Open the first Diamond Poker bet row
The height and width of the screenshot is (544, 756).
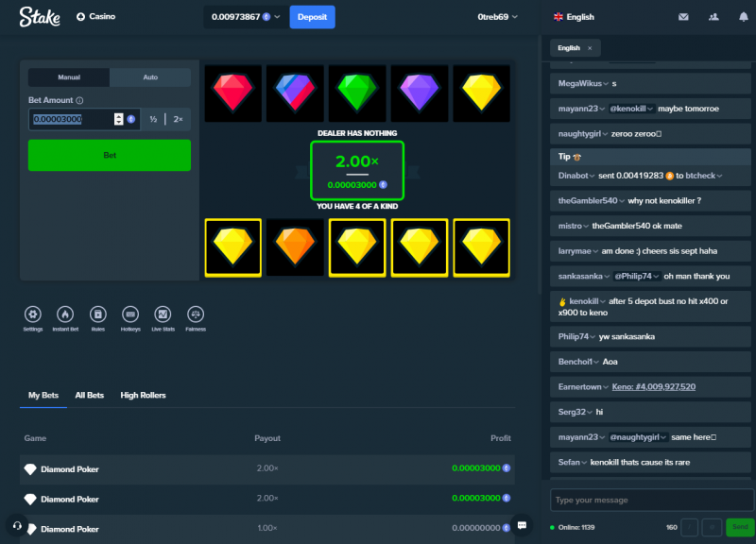267,468
